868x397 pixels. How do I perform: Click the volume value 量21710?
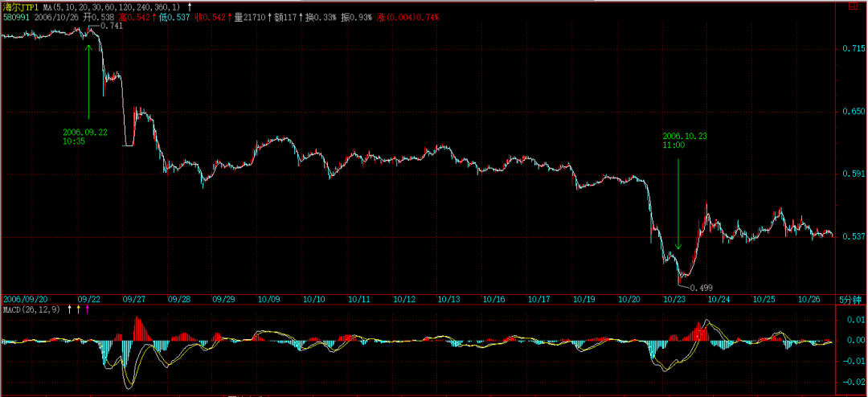pyautogui.click(x=250, y=18)
